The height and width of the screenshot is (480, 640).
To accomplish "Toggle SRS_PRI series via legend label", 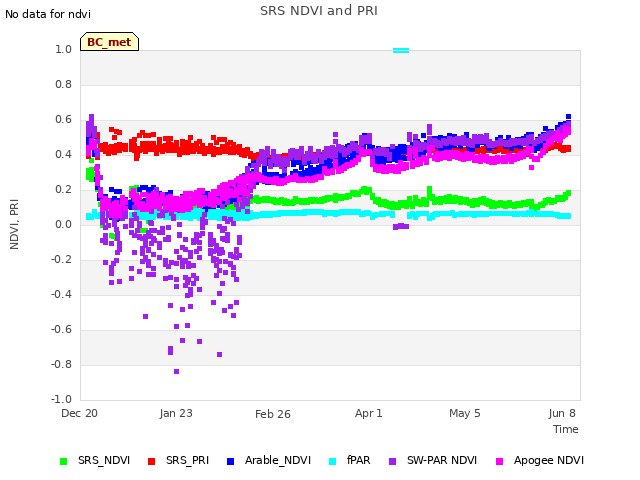I will click(x=187, y=460).
